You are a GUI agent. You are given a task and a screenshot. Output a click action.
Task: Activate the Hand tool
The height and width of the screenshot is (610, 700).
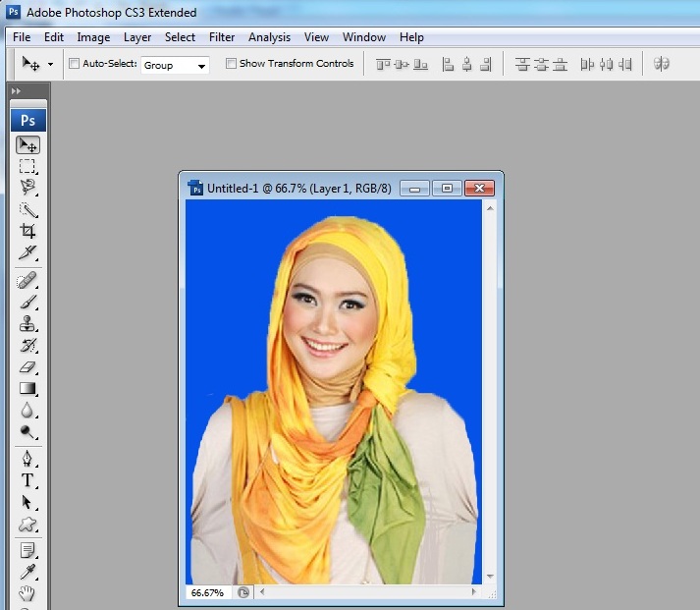[27, 593]
